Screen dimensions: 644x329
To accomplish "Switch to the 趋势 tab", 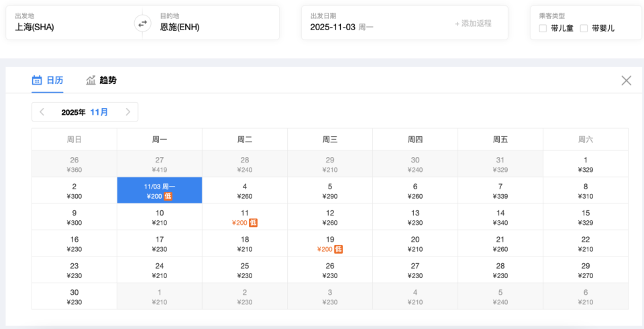I will pyautogui.click(x=107, y=81).
